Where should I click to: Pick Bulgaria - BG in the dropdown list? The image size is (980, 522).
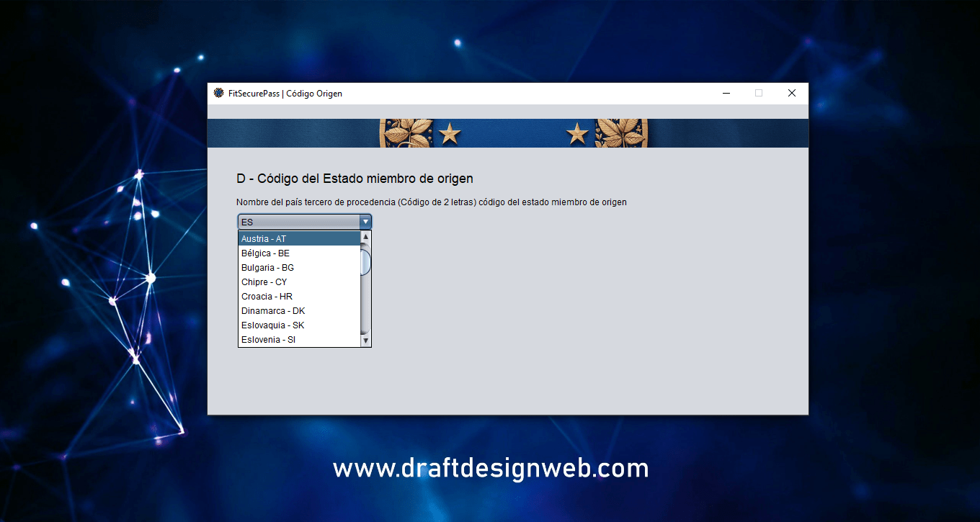298,267
